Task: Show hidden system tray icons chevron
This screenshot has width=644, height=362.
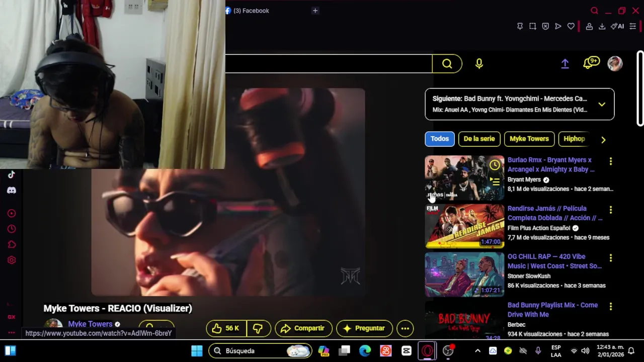Action: [477, 351]
